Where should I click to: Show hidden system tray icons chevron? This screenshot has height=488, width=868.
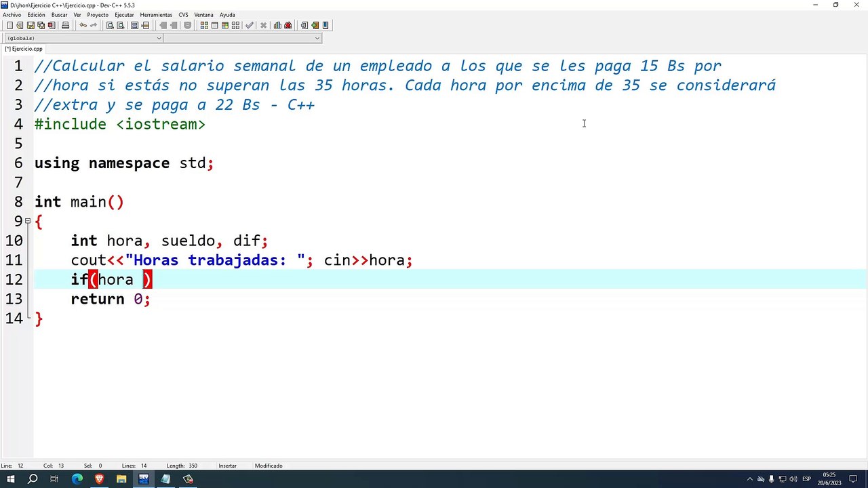click(x=749, y=479)
